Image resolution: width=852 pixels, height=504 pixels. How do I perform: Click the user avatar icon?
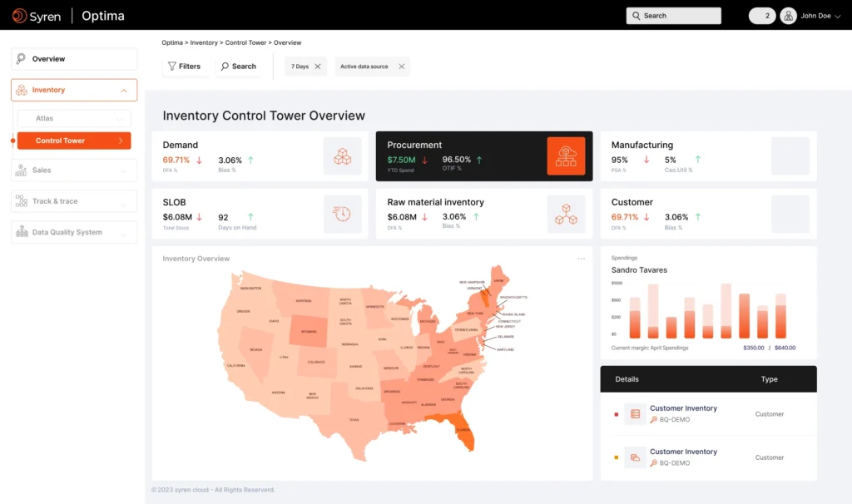[788, 16]
